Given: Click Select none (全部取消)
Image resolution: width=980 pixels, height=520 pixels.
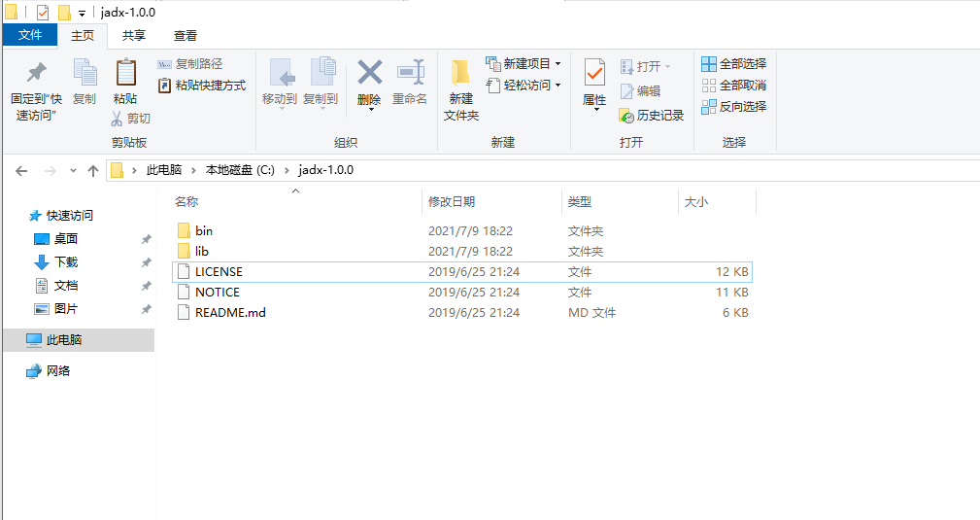Looking at the screenshot, I should (733, 86).
